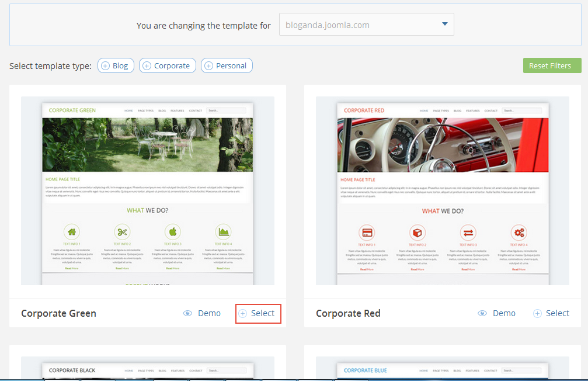The width and height of the screenshot is (588, 381).
Task: Open the site selection dropdown arrow
Action: click(x=445, y=24)
